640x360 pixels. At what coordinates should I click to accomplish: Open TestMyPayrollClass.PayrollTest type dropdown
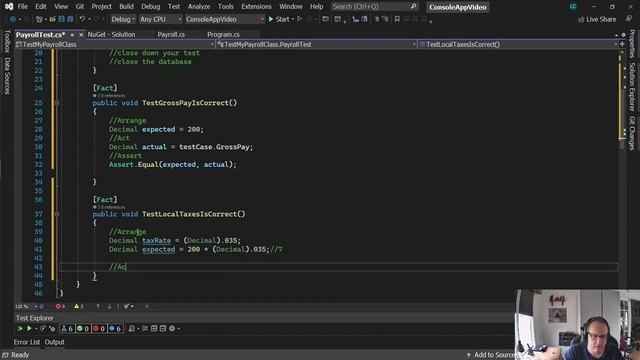317,44
